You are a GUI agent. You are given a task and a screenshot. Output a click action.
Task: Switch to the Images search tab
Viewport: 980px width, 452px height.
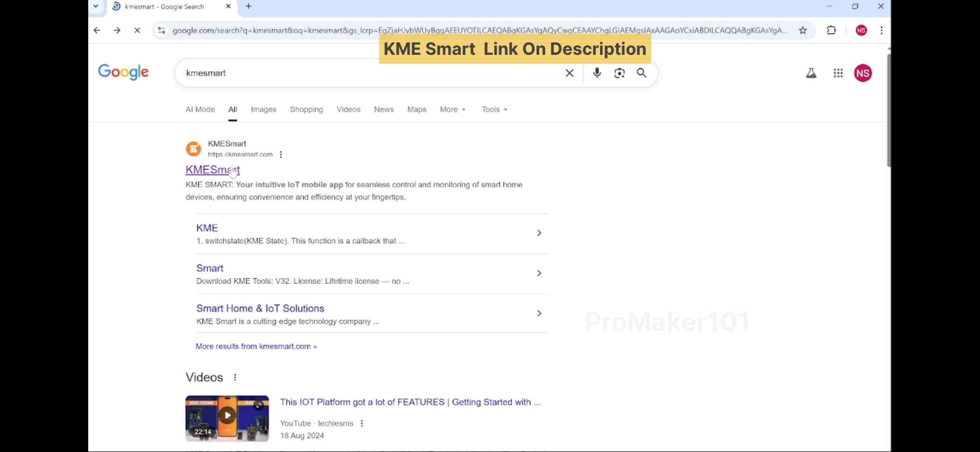pyautogui.click(x=263, y=109)
